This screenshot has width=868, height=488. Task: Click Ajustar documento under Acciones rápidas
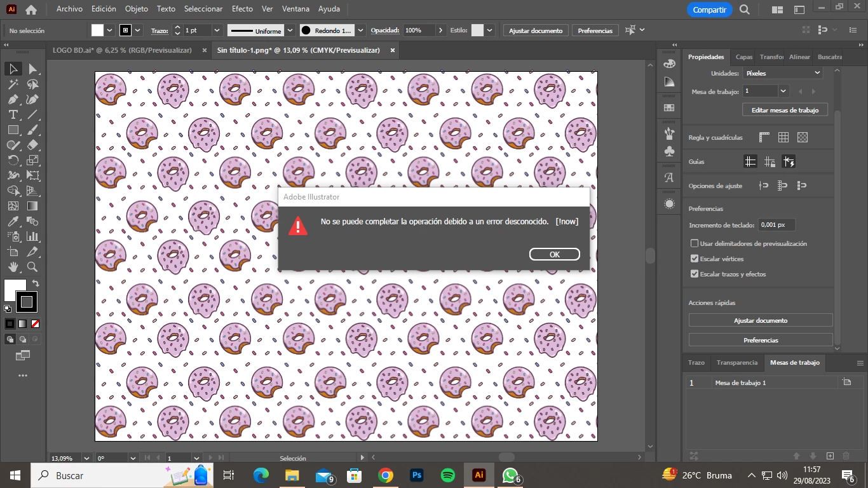[761, 320]
